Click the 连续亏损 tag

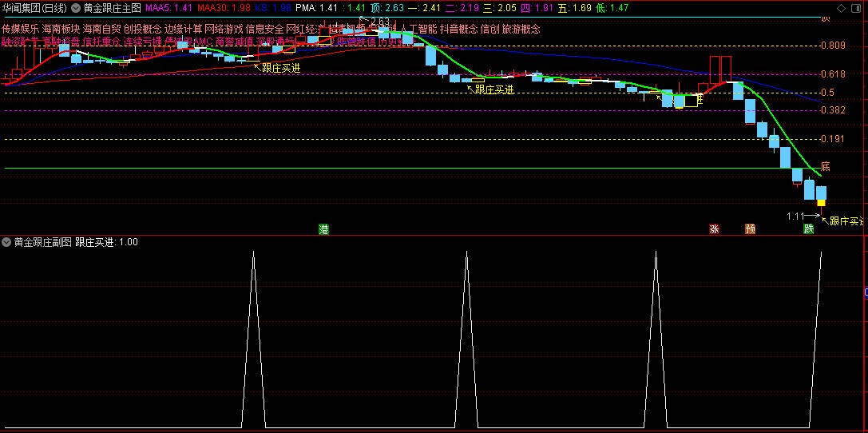coord(142,42)
